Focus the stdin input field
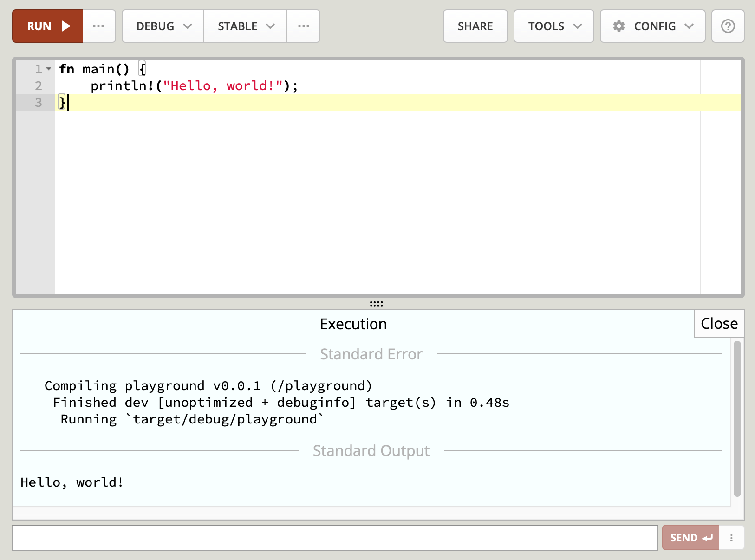Image resolution: width=755 pixels, height=560 pixels. [x=335, y=538]
